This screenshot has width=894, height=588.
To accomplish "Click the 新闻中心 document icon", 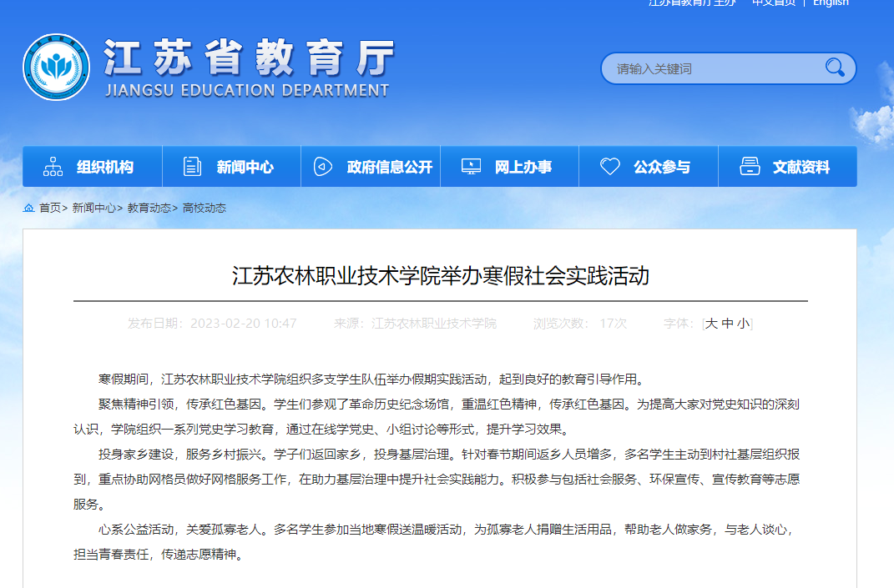I will (x=193, y=167).
